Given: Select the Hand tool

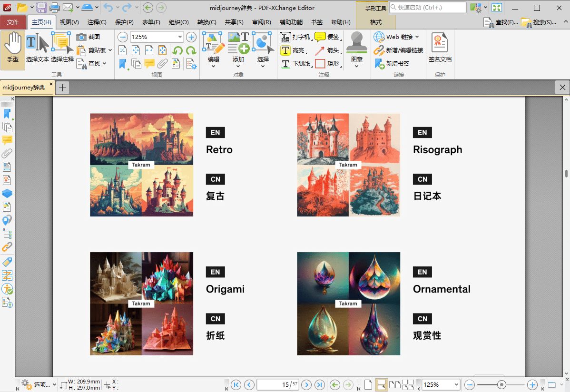Looking at the screenshot, I should click(13, 49).
